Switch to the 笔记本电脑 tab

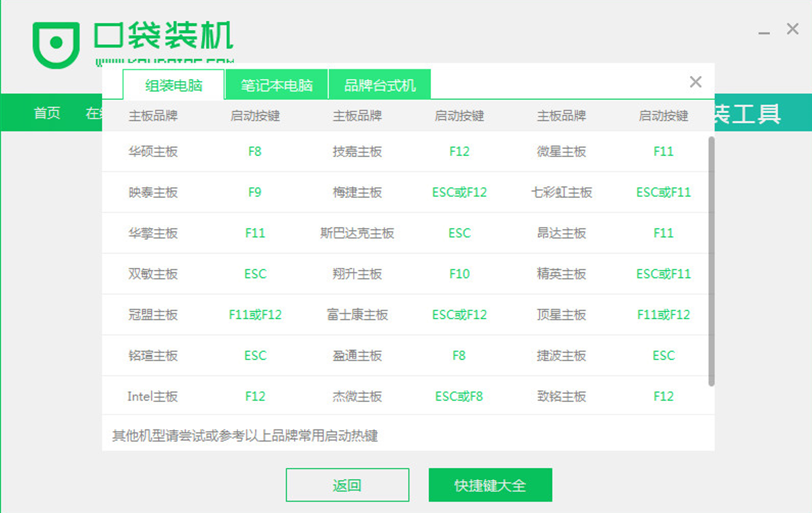[x=275, y=84]
